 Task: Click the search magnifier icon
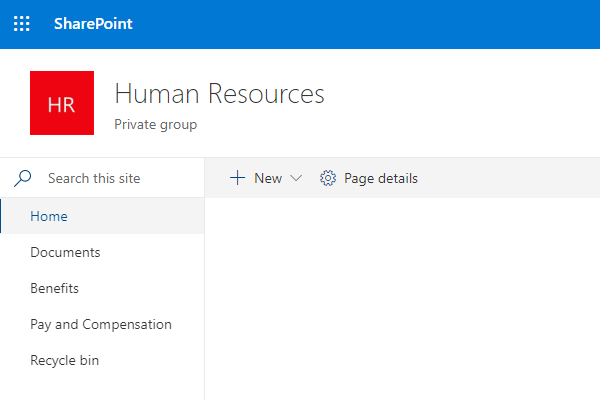tap(23, 178)
